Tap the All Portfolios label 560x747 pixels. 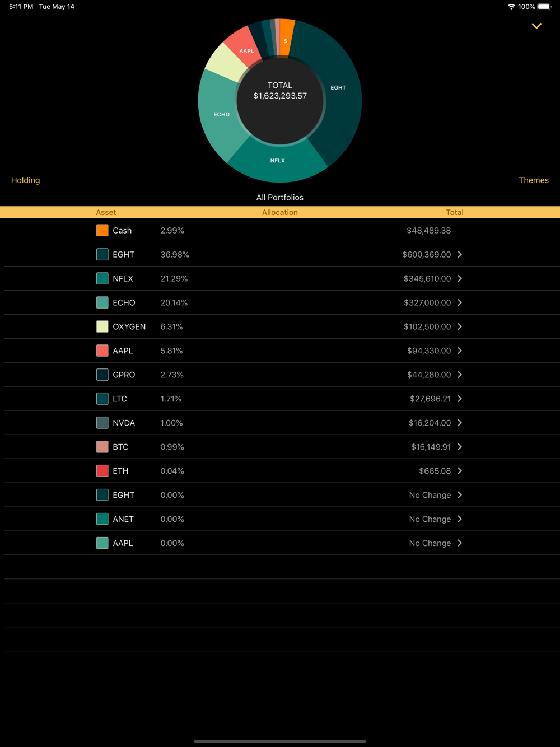[280, 198]
